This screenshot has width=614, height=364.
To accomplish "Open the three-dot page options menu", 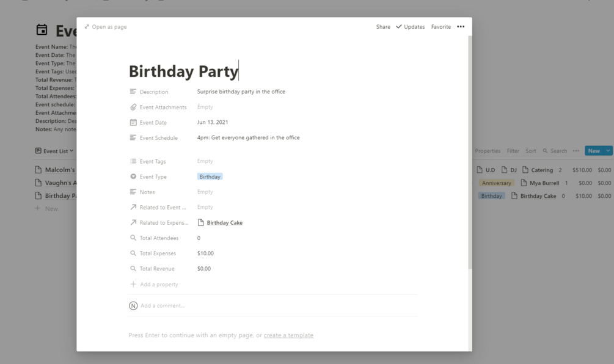I will [x=461, y=27].
